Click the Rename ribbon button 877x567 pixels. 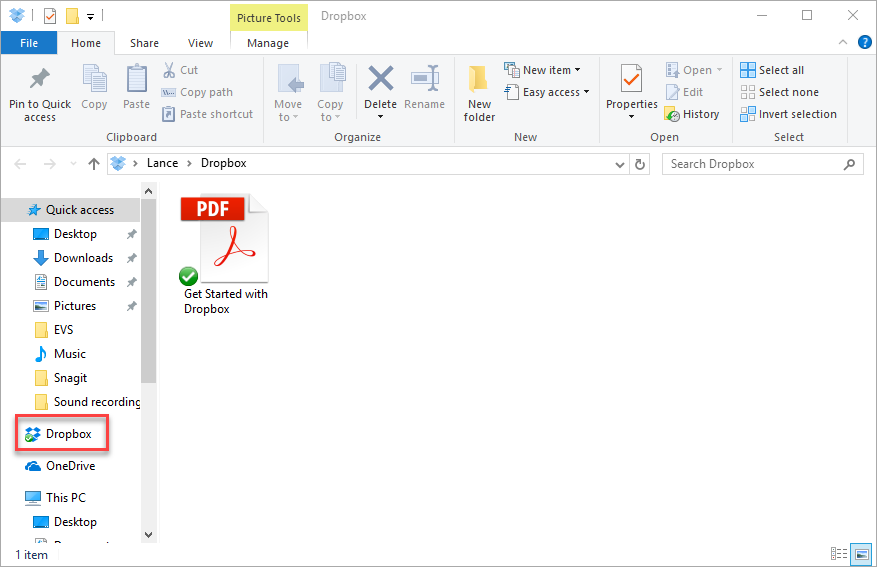(425, 87)
